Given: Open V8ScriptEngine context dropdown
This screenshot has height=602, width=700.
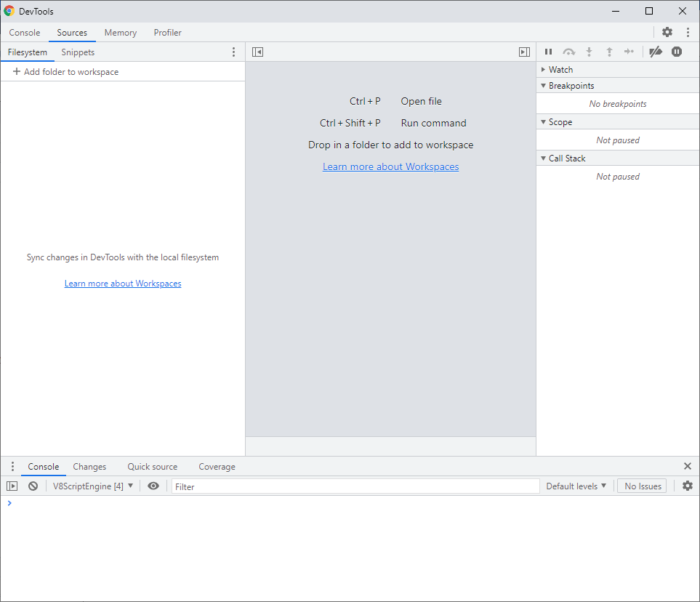Looking at the screenshot, I should (x=93, y=486).
